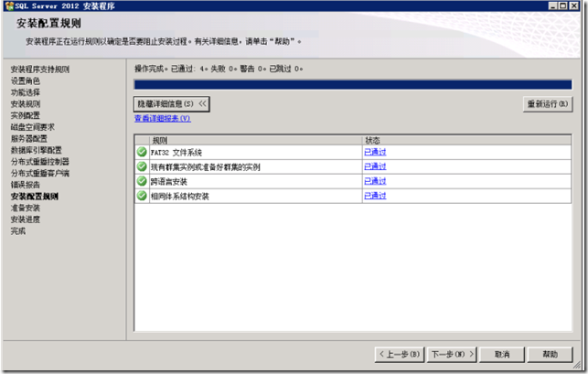
Task: Click the 规则 column header
Action: click(256, 140)
